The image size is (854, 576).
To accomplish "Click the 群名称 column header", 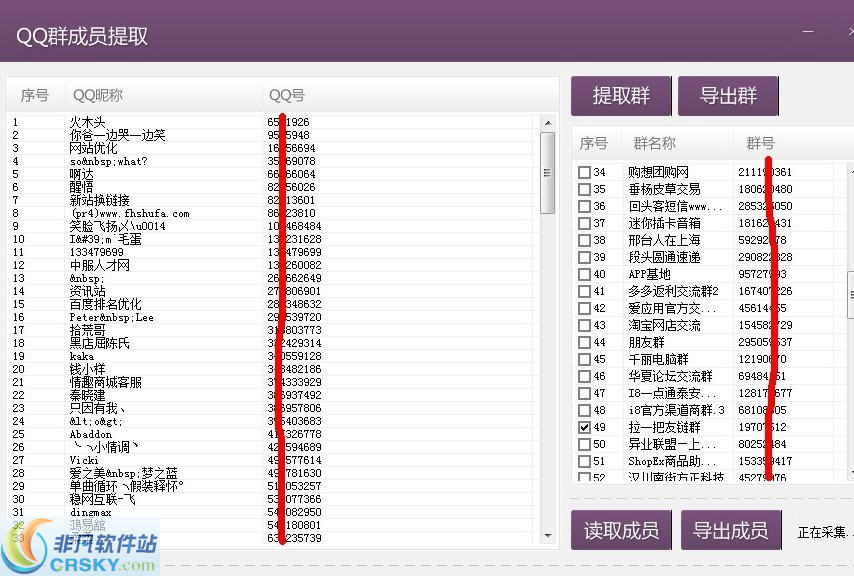I will (x=655, y=143).
